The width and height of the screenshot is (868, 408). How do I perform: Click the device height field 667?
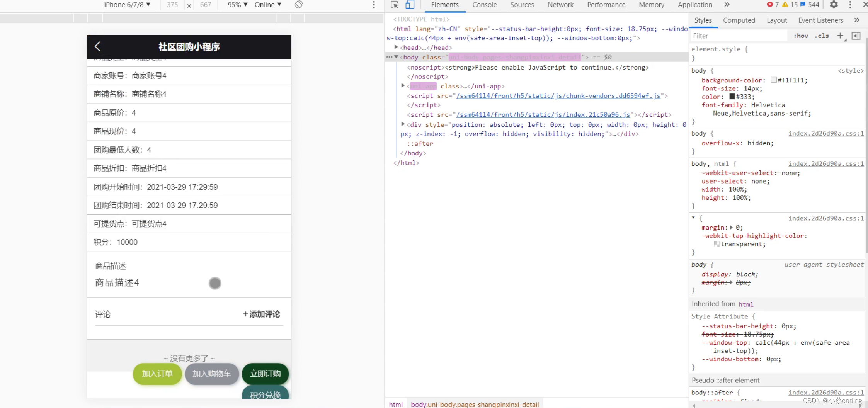[206, 5]
